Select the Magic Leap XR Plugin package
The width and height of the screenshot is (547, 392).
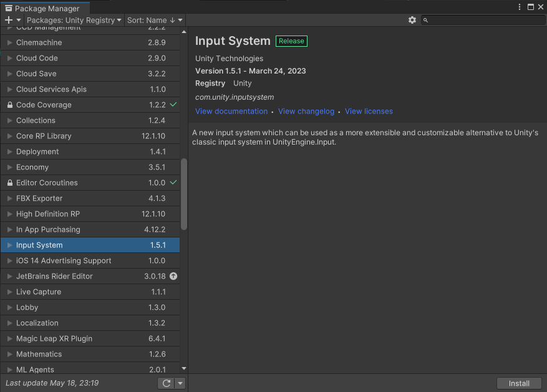pos(90,338)
